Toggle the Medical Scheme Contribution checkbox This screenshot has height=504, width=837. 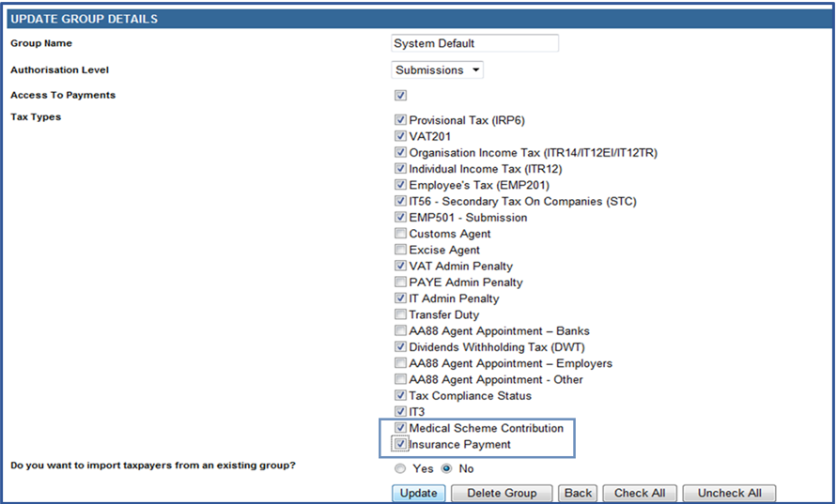(x=401, y=429)
